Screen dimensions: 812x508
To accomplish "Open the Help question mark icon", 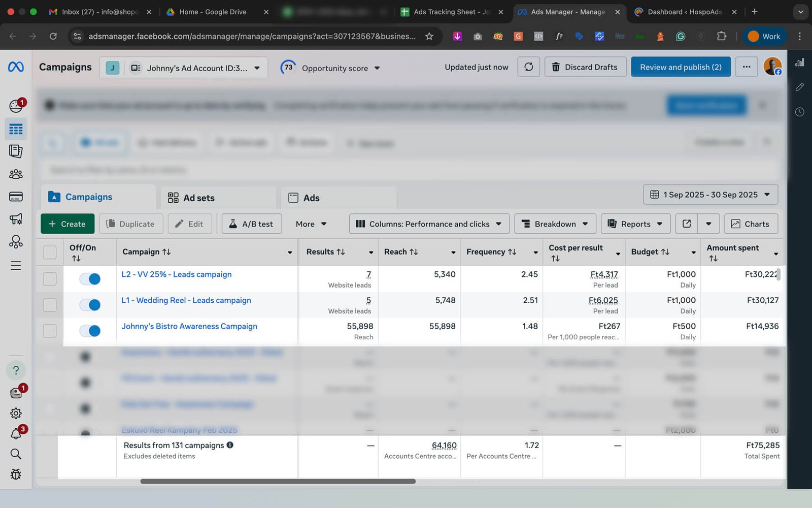I will (x=16, y=370).
